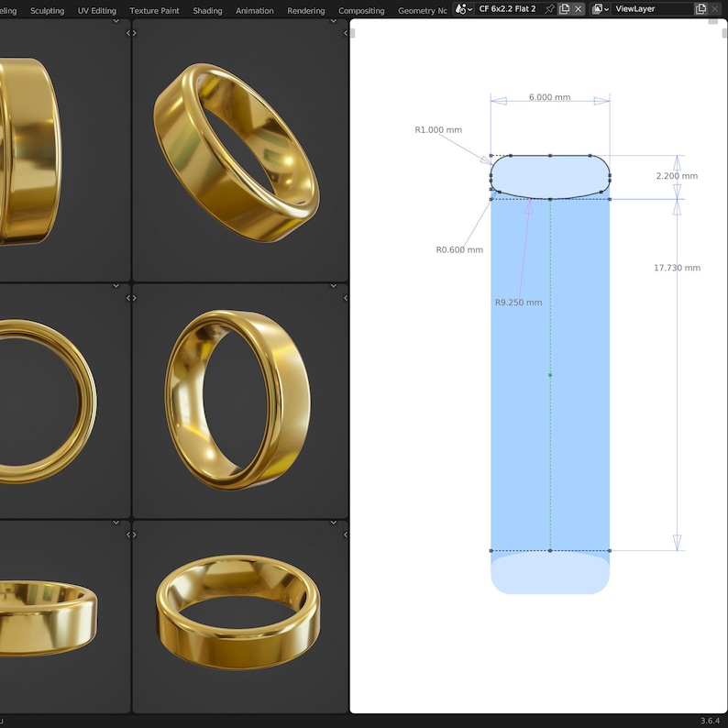This screenshot has height=728, width=728.
Task: Show toolbar arrow of middle-right ring viewport
Action: click(135, 298)
